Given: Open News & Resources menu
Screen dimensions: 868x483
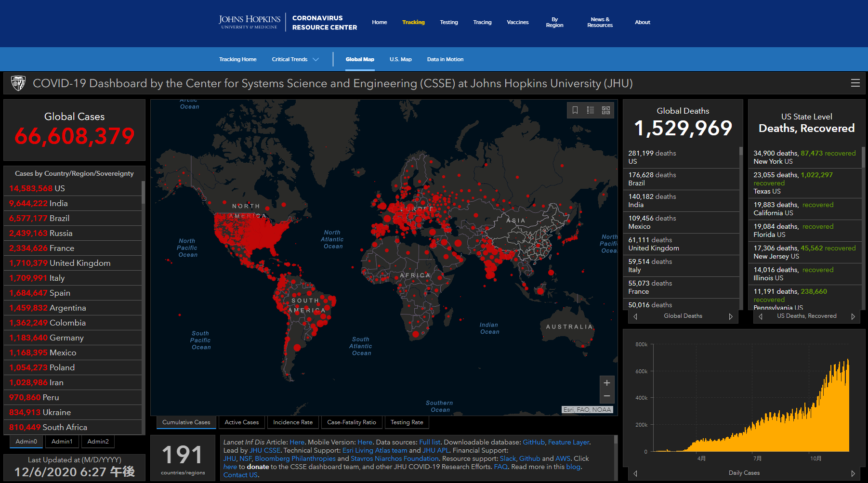Looking at the screenshot, I should 600,22.
